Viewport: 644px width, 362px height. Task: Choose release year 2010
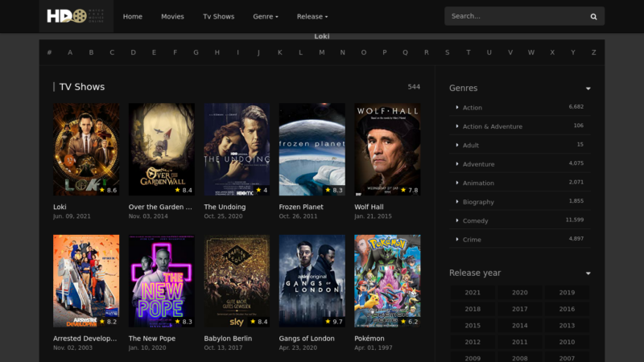tap(567, 341)
